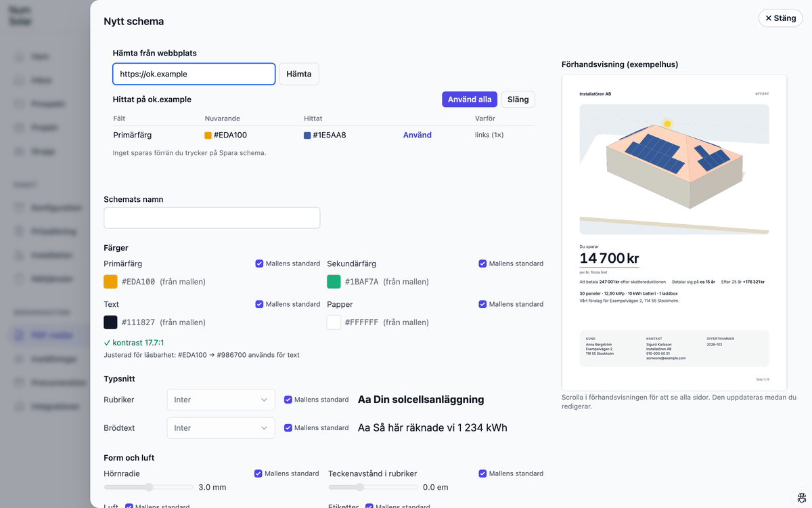The height and width of the screenshot is (508, 812).
Task: Click the "links (1×)" reason text
Action: (x=489, y=135)
